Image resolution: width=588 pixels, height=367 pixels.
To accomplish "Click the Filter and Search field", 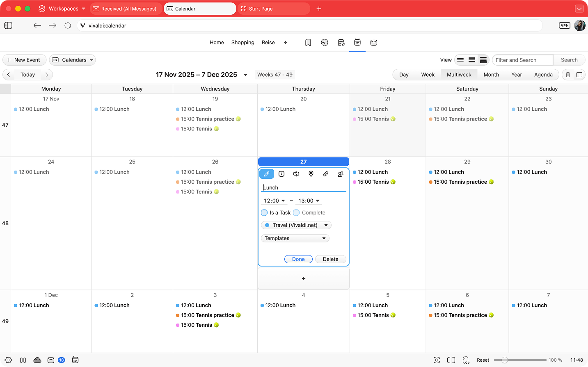I will coord(522,60).
